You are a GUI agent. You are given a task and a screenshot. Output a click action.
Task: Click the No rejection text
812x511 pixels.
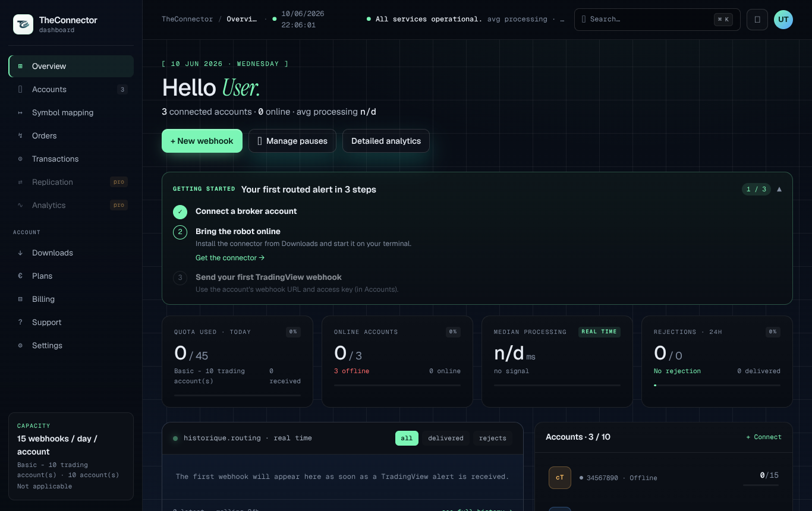point(677,371)
